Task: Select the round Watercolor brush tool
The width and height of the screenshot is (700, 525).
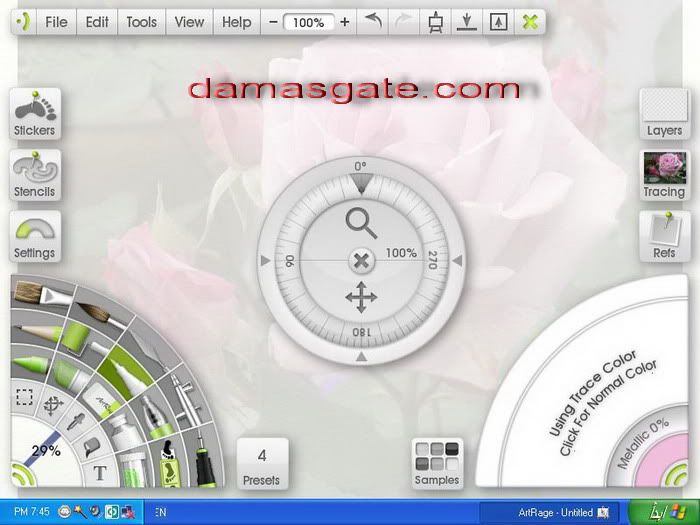Action: click(x=100, y=313)
